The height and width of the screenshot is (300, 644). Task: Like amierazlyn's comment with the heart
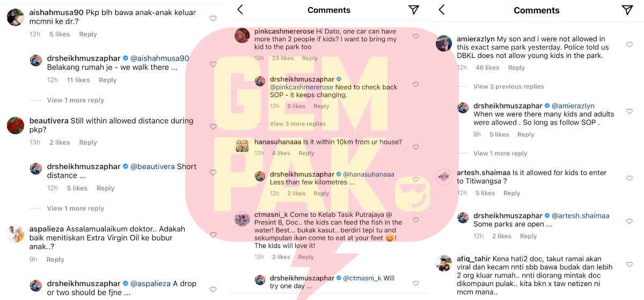pyautogui.click(x=630, y=45)
